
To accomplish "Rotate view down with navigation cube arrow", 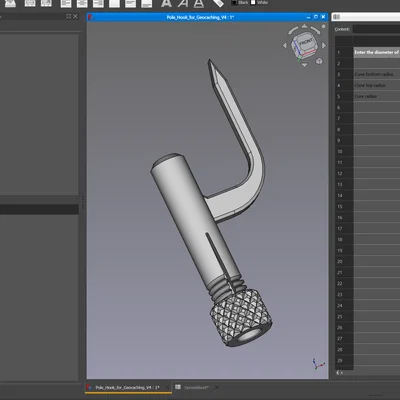I will (304, 65).
